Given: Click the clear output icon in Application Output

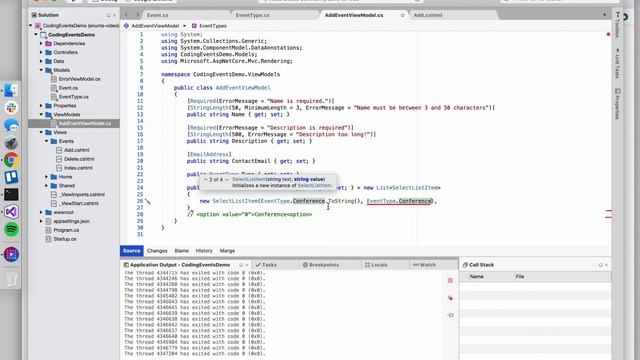Looking at the screenshot, I should click(450, 298).
